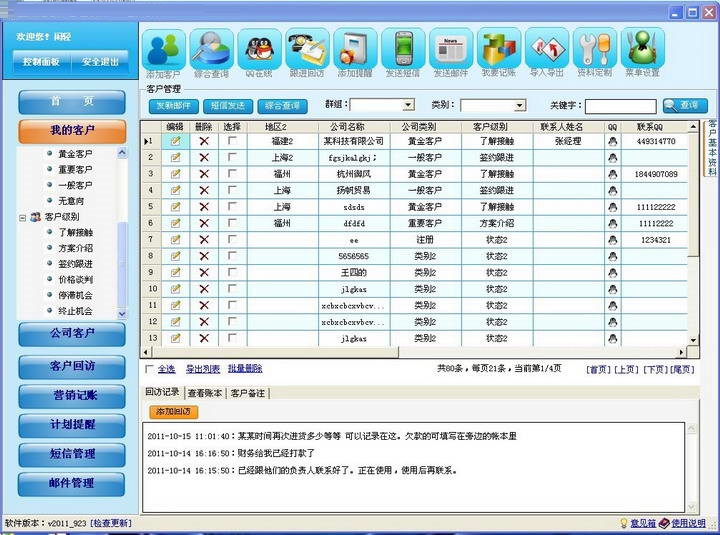This screenshot has width=720, height=535.
Task: Open the 菜单设置 menu settings icon
Action: 642,49
